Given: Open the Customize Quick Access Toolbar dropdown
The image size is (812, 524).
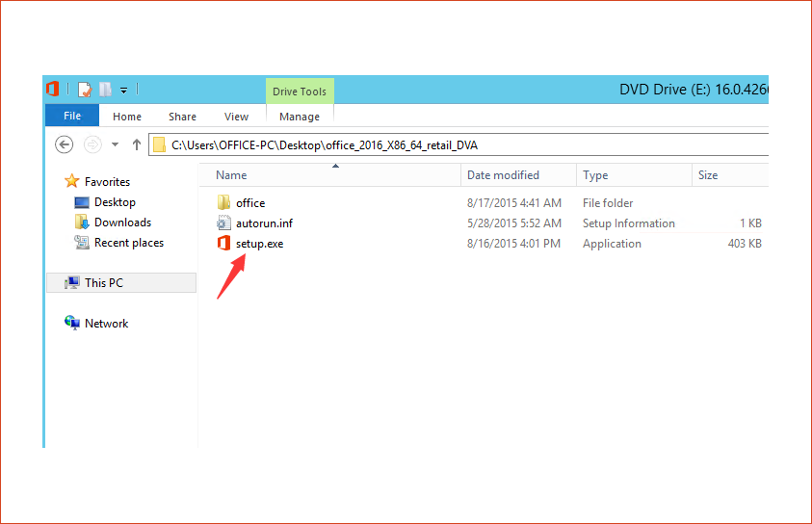Looking at the screenshot, I should pos(124,91).
